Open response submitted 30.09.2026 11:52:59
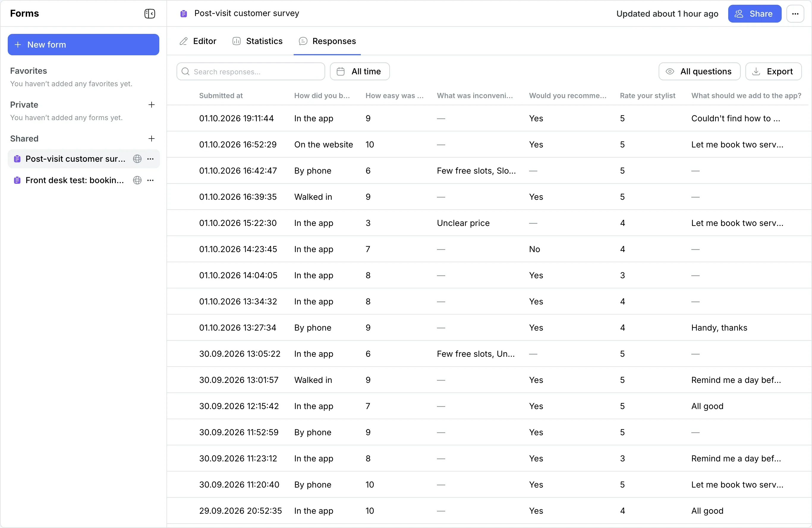Screen dimensions: 812x528 [489, 433]
